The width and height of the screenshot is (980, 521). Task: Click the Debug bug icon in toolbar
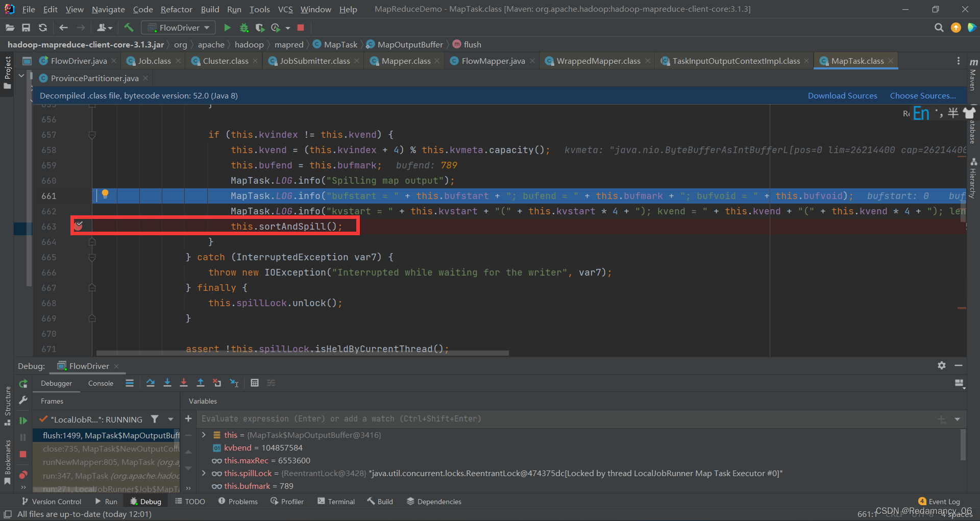pyautogui.click(x=244, y=28)
